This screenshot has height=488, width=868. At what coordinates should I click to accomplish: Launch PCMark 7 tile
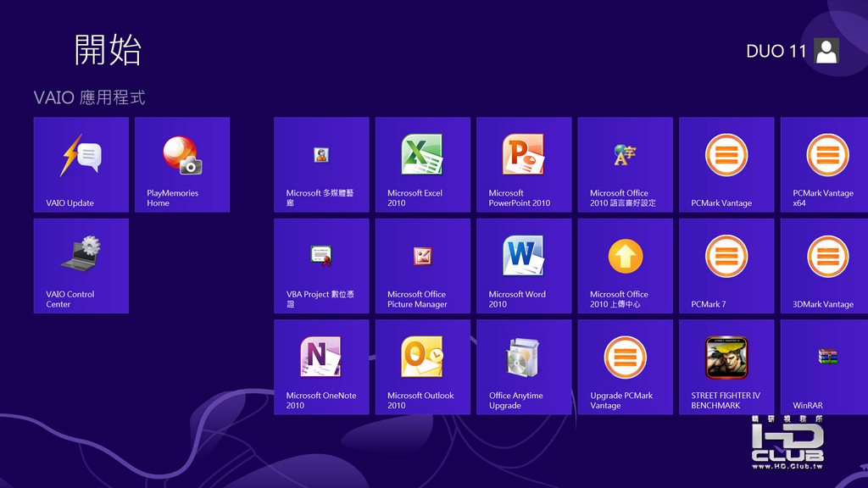(726, 265)
